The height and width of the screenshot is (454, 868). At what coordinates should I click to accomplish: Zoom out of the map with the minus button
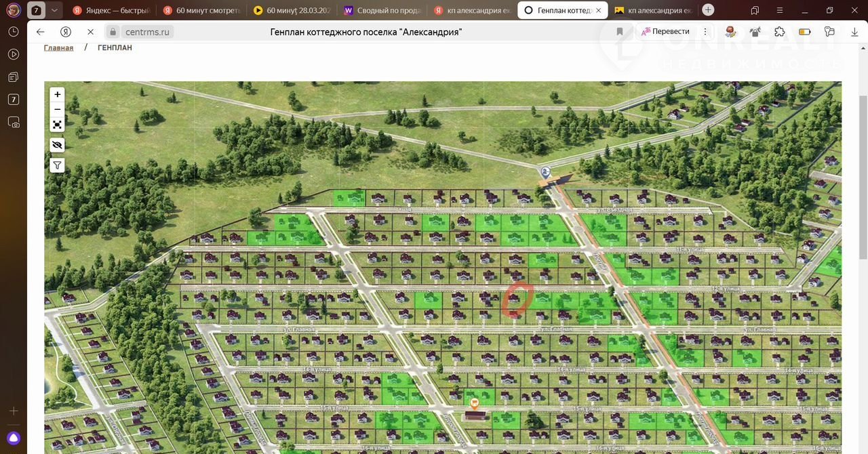pos(58,110)
